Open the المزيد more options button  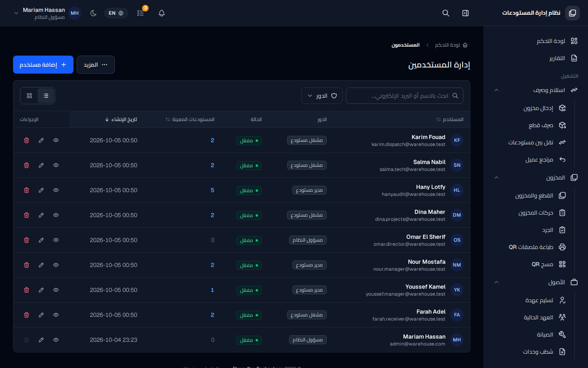coord(96,65)
